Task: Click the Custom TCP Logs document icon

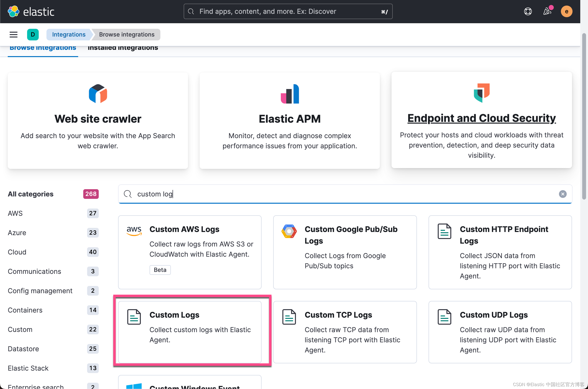Action: 289,317
